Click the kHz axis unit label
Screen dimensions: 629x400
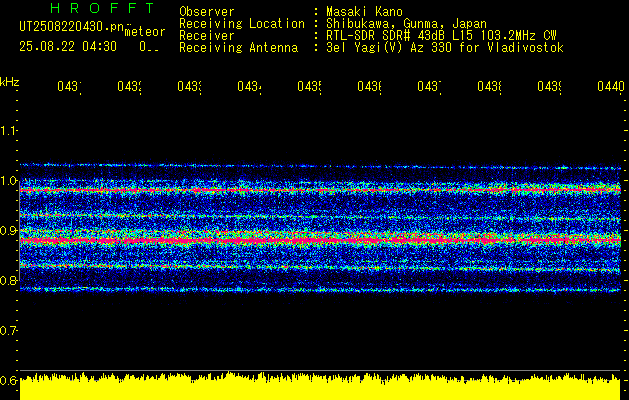point(9,82)
